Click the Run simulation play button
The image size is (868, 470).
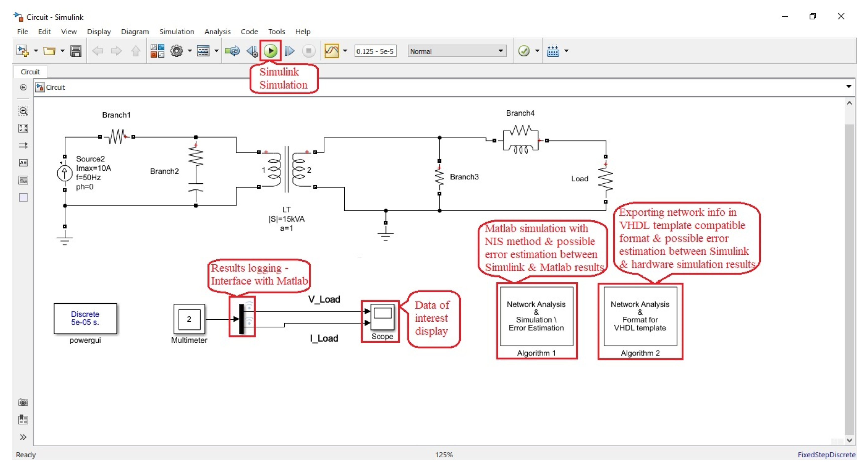[270, 51]
